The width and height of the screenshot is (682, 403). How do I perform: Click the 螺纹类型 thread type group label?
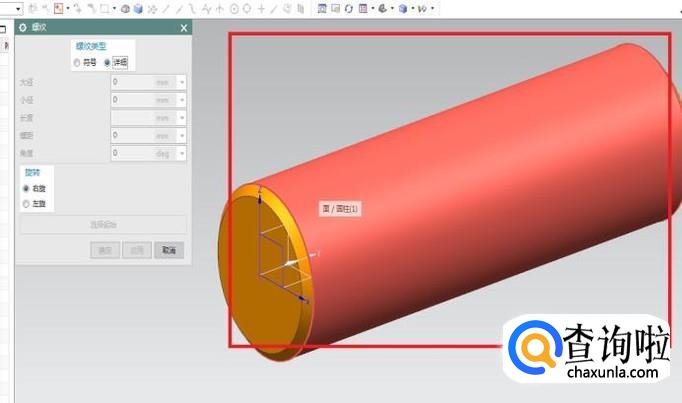91,46
